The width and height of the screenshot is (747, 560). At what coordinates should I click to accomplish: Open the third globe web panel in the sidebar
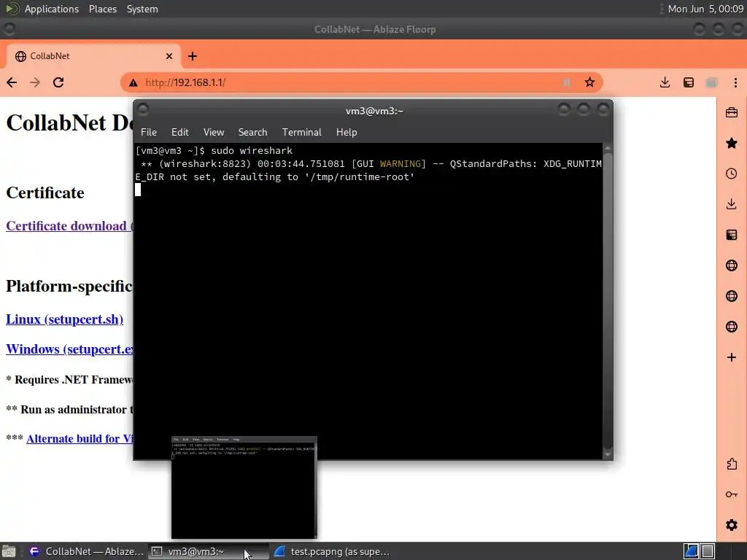pos(732,327)
